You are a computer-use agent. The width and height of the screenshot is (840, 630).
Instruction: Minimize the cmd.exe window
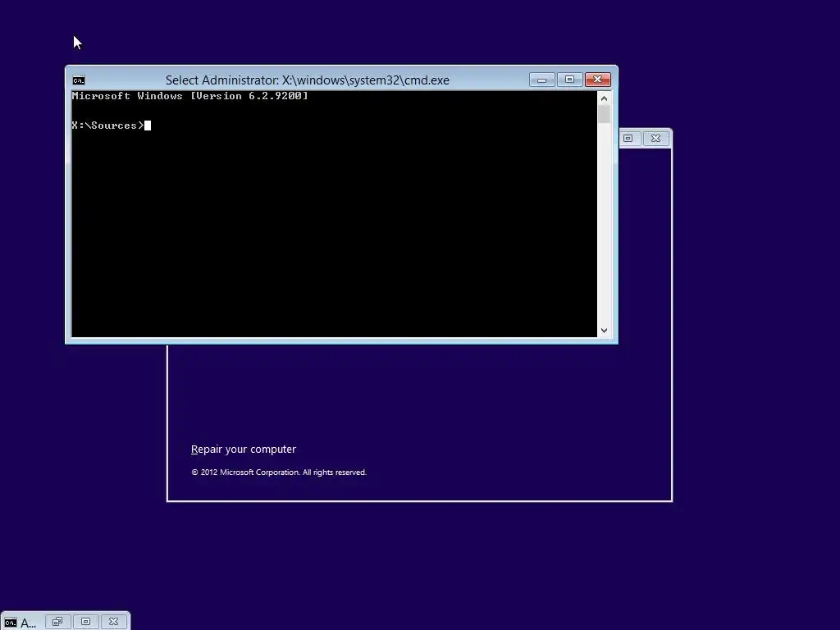click(x=541, y=80)
